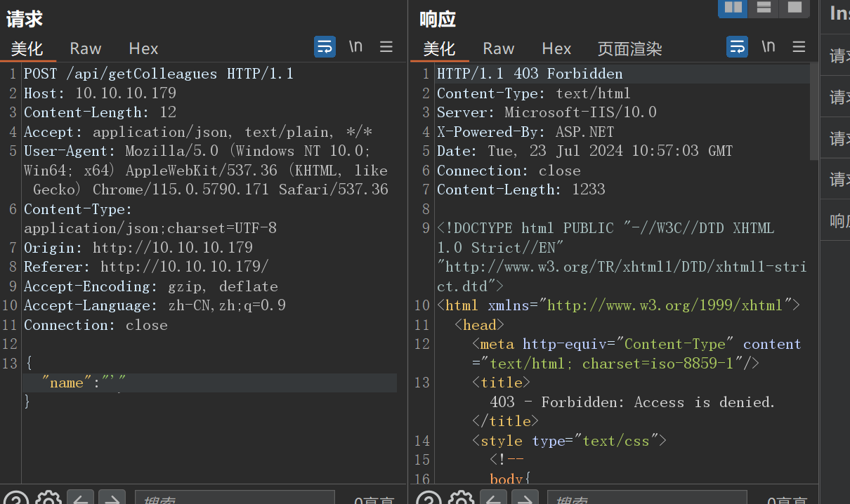
Task: Switch the request view to Raw tab
Action: [x=86, y=48]
